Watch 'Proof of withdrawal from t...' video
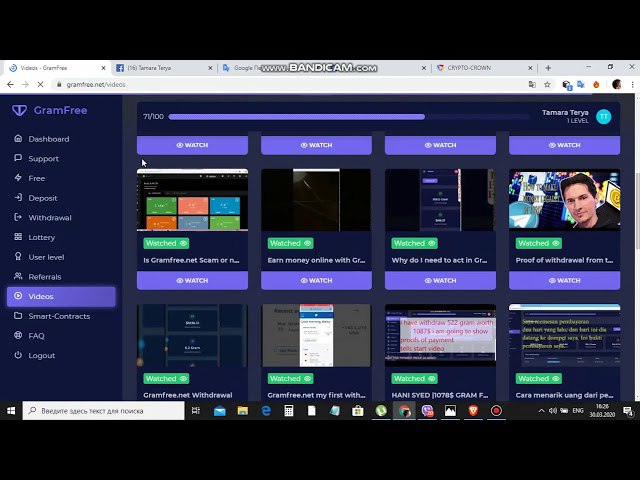The width and height of the screenshot is (640, 480). click(x=564, y=280)
